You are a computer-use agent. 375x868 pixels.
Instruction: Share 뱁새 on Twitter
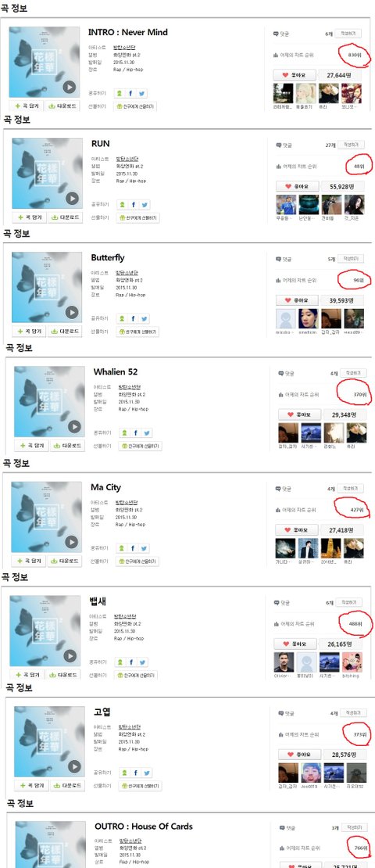pyautogui.click(x=142, y=662)
